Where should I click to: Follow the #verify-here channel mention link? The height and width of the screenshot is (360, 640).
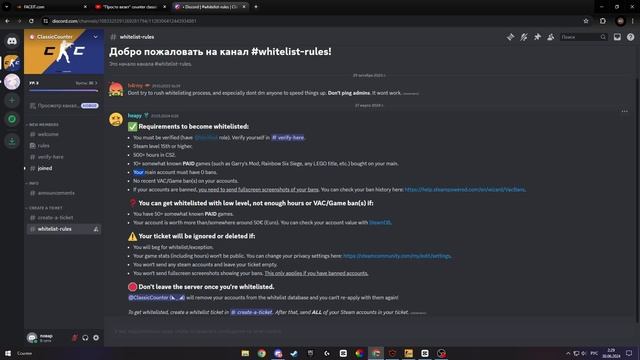(288, 138)
